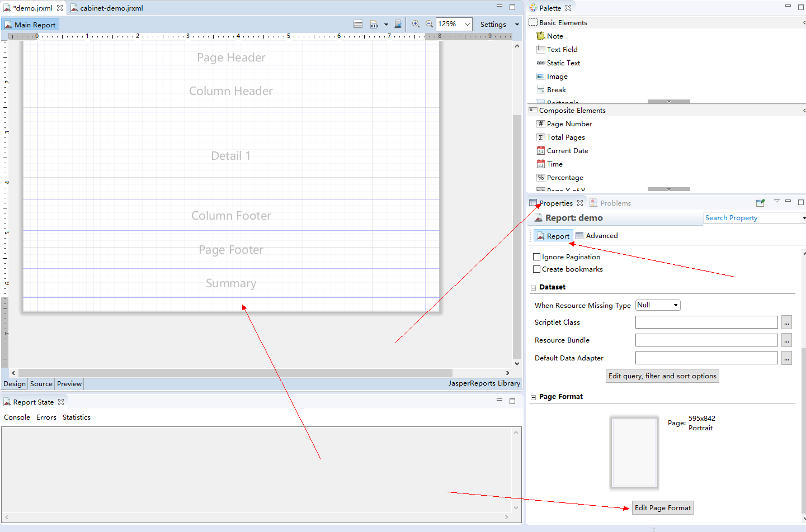Open the Statistics tab in Report State

coord(77,417)
